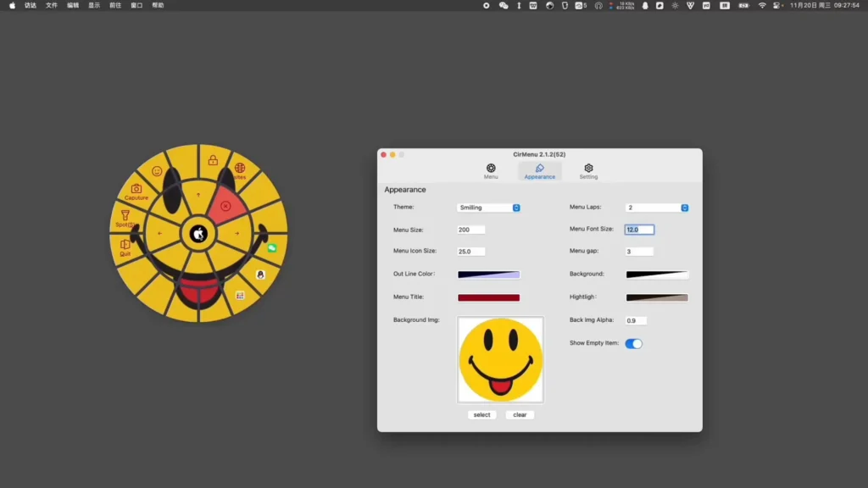Image resolution: width=868 pixels, height=488 pixels.
Task: Click inside the Menu Font Size field
Action: 638,229
